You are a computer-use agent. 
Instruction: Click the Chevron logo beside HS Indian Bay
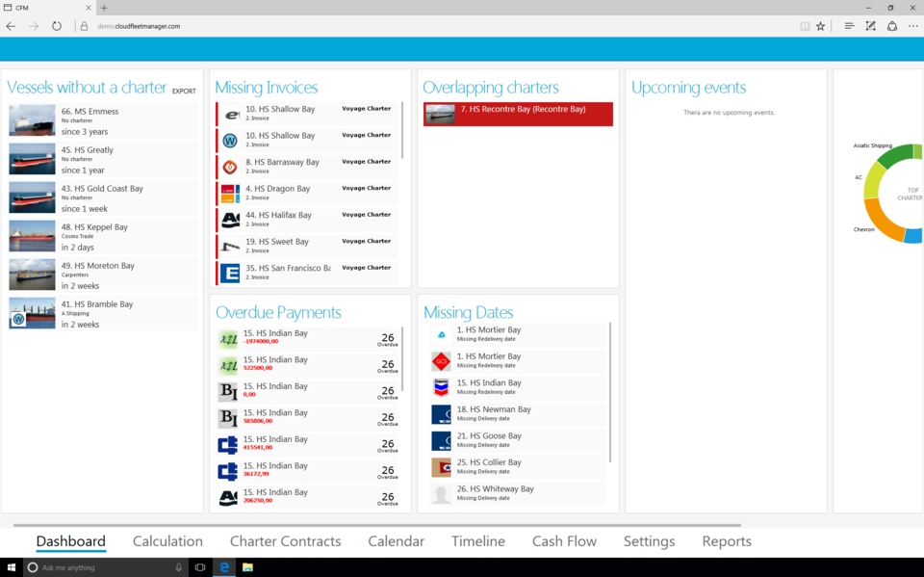(441, 387)
